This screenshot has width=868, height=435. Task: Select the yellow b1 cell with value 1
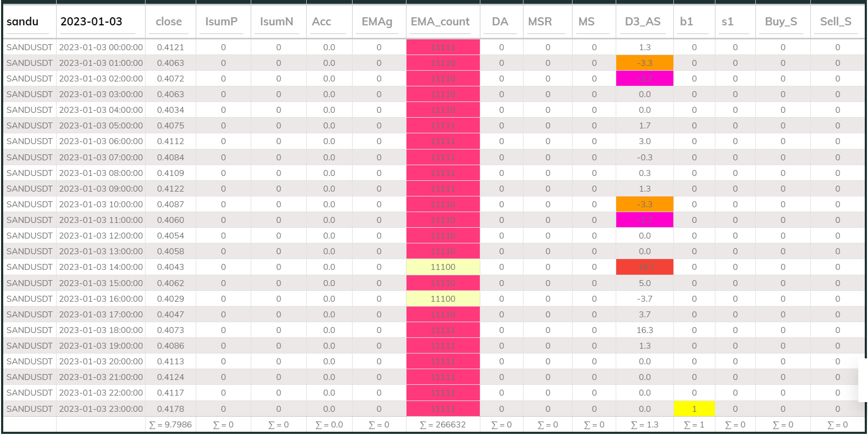click(x=694, y=409)
